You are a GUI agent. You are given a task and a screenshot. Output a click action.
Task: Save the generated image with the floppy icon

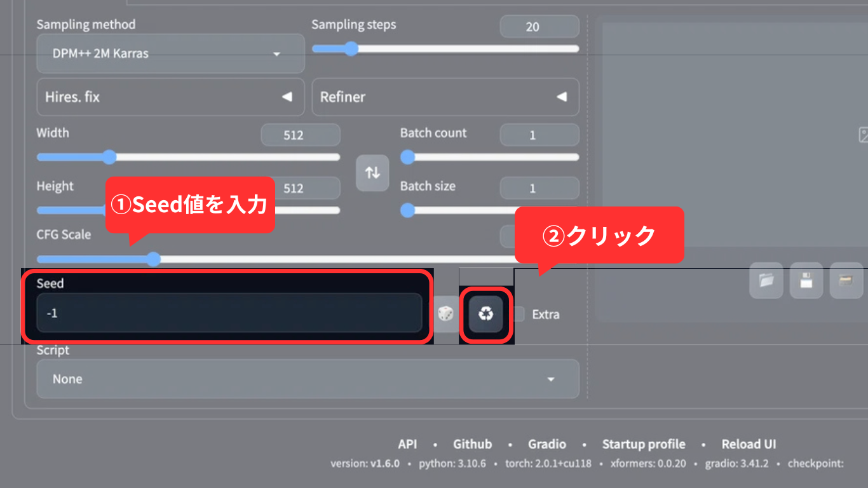pos(806,281)
